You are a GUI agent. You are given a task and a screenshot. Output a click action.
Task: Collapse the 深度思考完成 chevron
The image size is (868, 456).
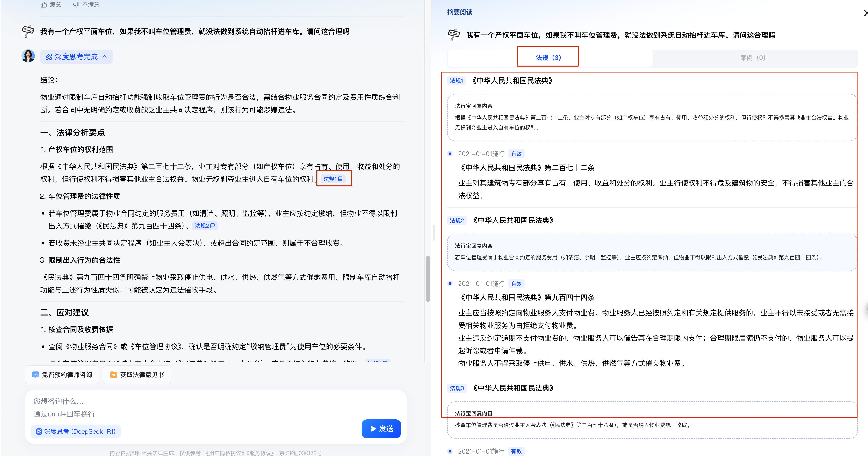pos(105,57)
